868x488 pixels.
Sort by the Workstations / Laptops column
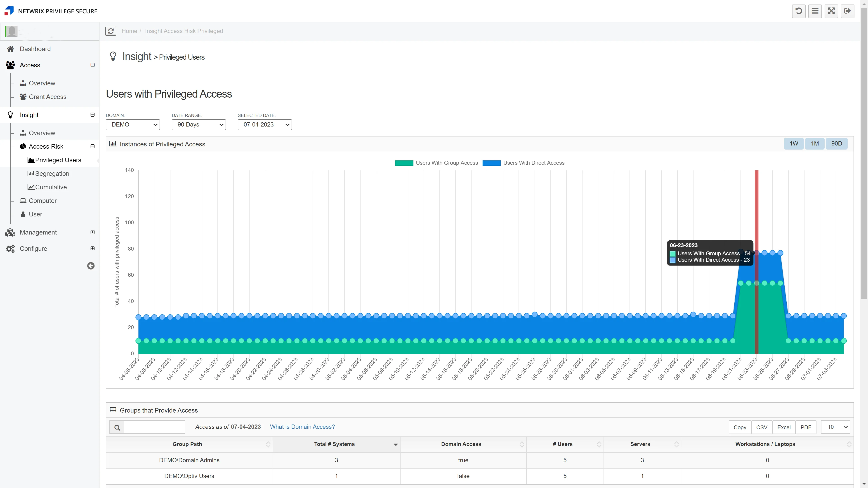(767, 444)
